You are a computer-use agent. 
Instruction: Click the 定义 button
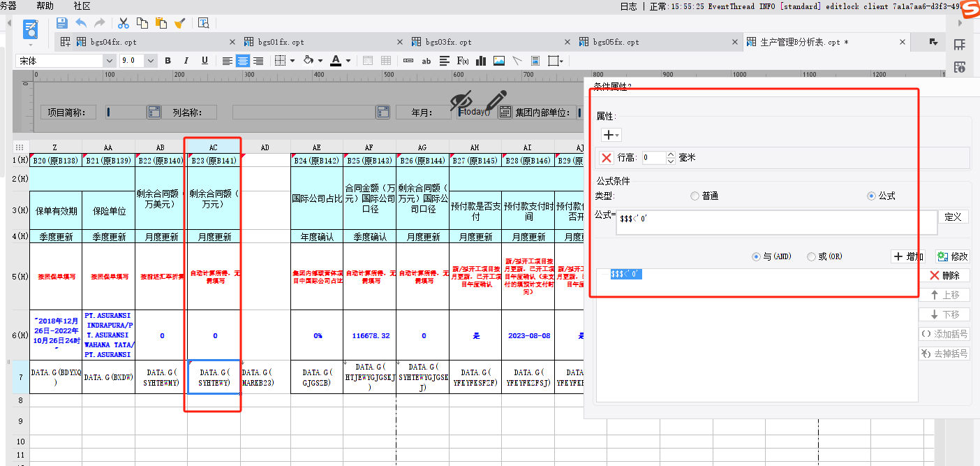(953, 217)
